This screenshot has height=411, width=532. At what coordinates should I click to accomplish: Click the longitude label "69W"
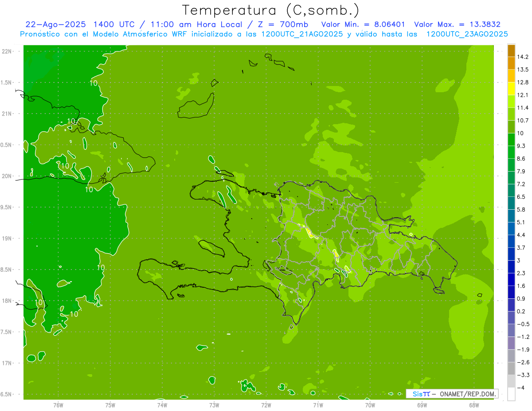pos(422,405)
